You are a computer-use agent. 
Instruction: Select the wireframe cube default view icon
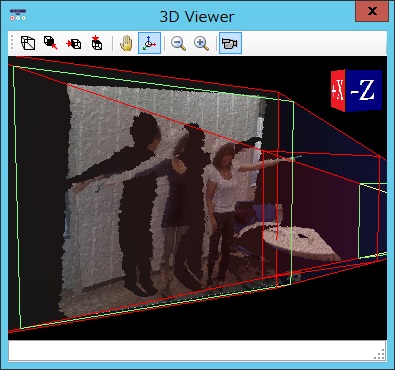[x=28, y=43]
